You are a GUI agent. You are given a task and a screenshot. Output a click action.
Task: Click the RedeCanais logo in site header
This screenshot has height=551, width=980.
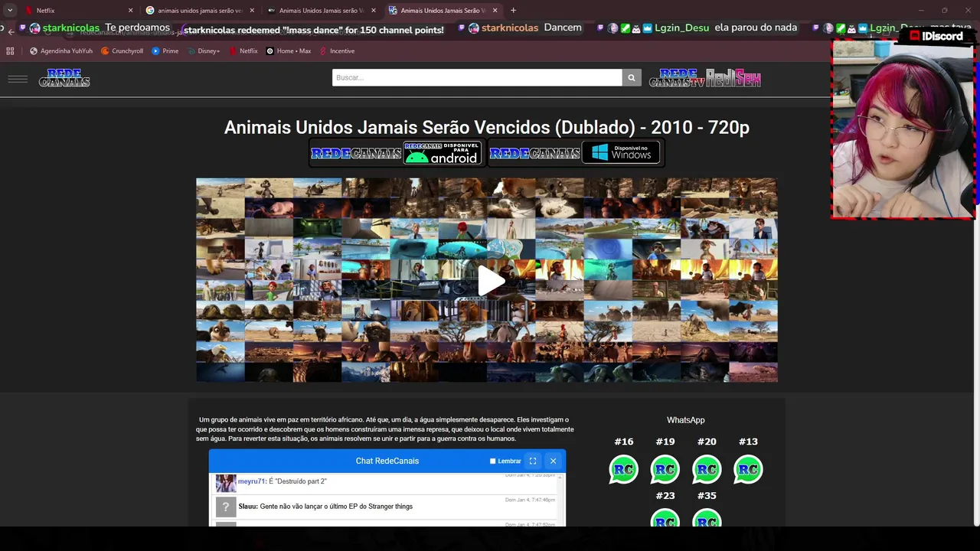64,77
